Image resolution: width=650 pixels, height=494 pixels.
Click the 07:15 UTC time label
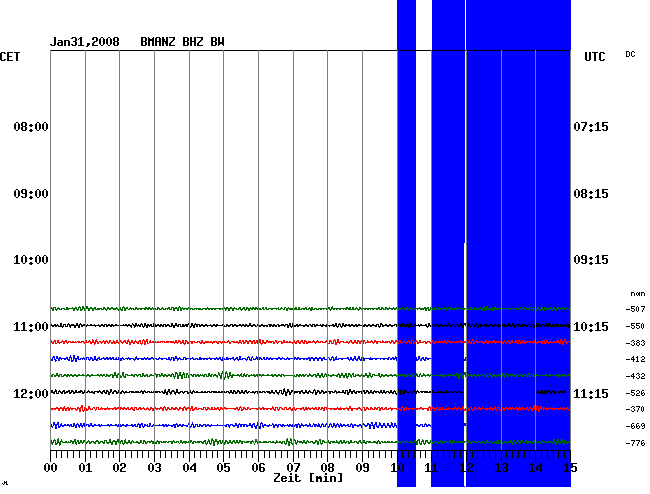click(x=591, y=127)
